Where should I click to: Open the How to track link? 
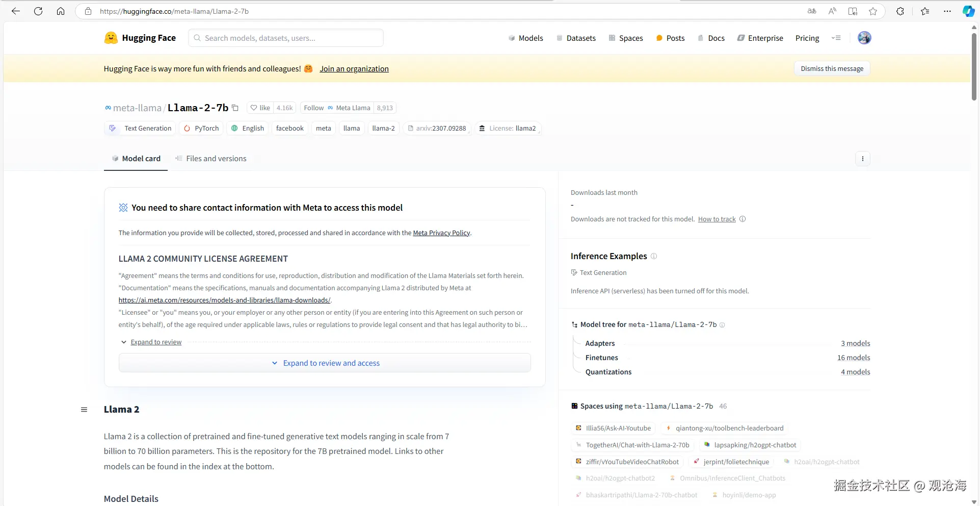coord(717,219)
